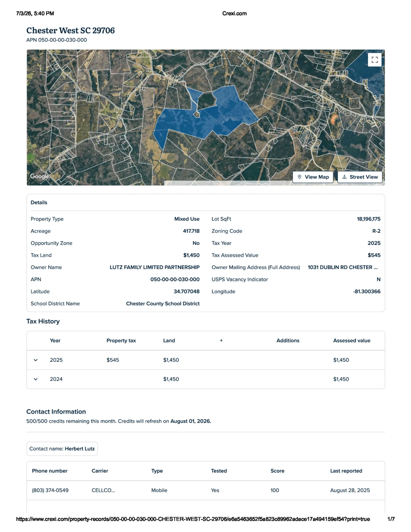Click the Crexi property-records URL in footer
This screenshot has height=532, width=411.
[x=193, y=519]
